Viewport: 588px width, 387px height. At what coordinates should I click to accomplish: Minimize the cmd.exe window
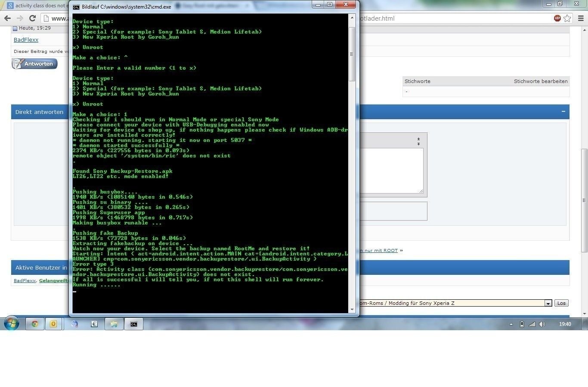(x=318, y=4)
